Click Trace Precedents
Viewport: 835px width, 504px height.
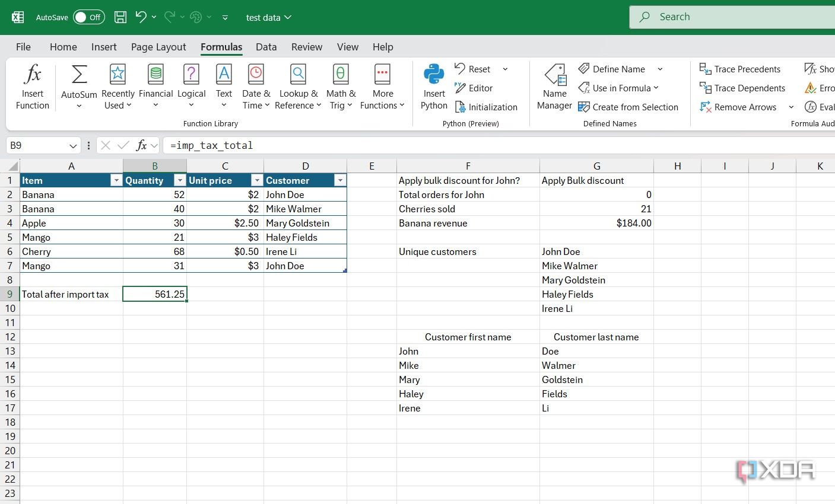coord(740,69)
